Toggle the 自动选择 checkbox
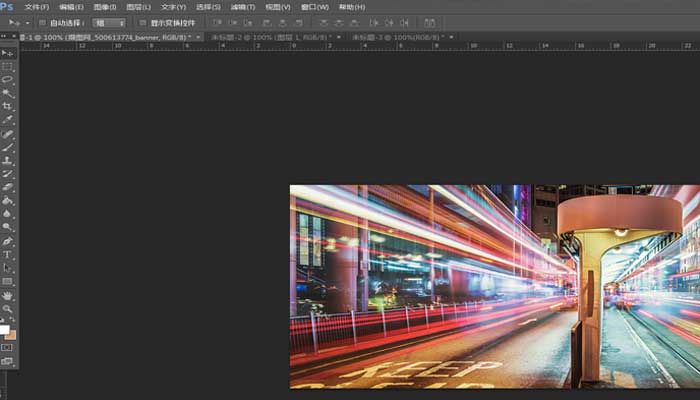Screen dimensions: 700x400 (42, 22)
